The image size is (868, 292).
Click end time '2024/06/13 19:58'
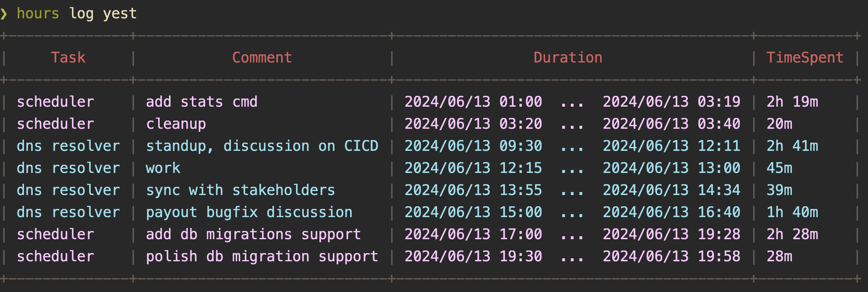pos(671,256)
